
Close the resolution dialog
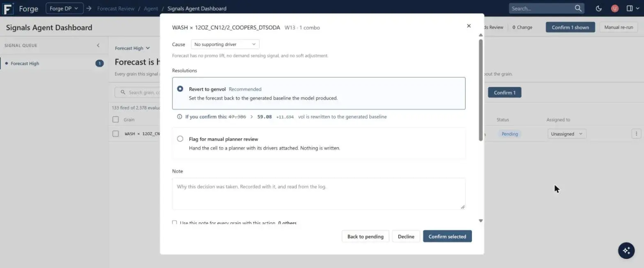coord(469,26)
